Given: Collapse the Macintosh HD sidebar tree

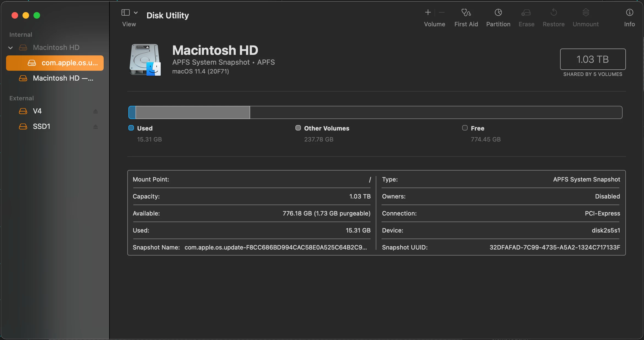Looking at the screenshot, I should (10, 48).
